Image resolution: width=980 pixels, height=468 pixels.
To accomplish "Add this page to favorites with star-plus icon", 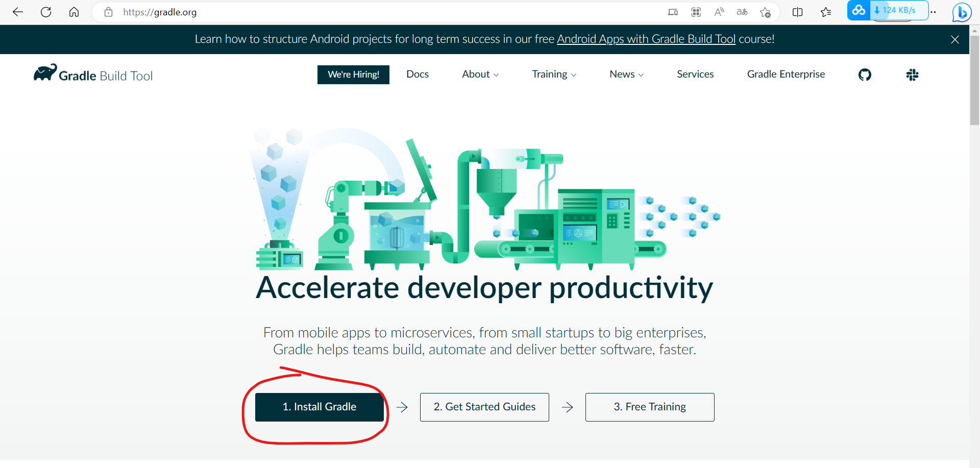I will coord(765,12).
